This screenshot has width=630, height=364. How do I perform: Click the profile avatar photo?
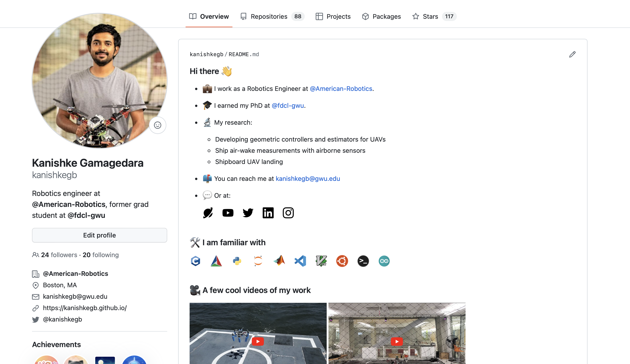point(100,81)
